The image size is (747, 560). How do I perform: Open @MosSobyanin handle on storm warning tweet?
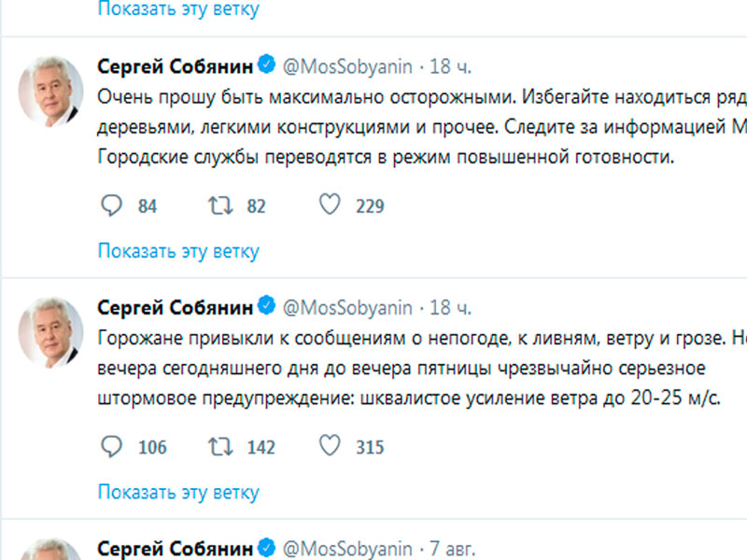(x=346, y=307)
